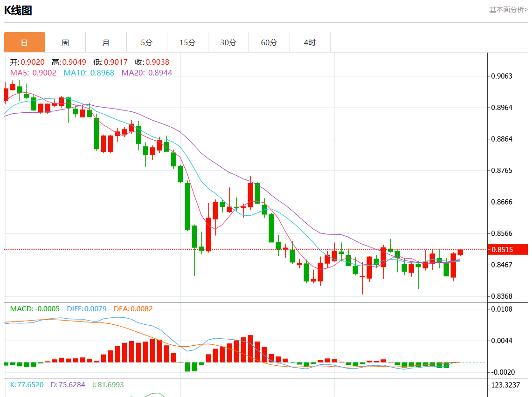The height and width of the screenshot is (397, 532).
Task: Open the 4时 timeframe tab
Action: [310, 42]
